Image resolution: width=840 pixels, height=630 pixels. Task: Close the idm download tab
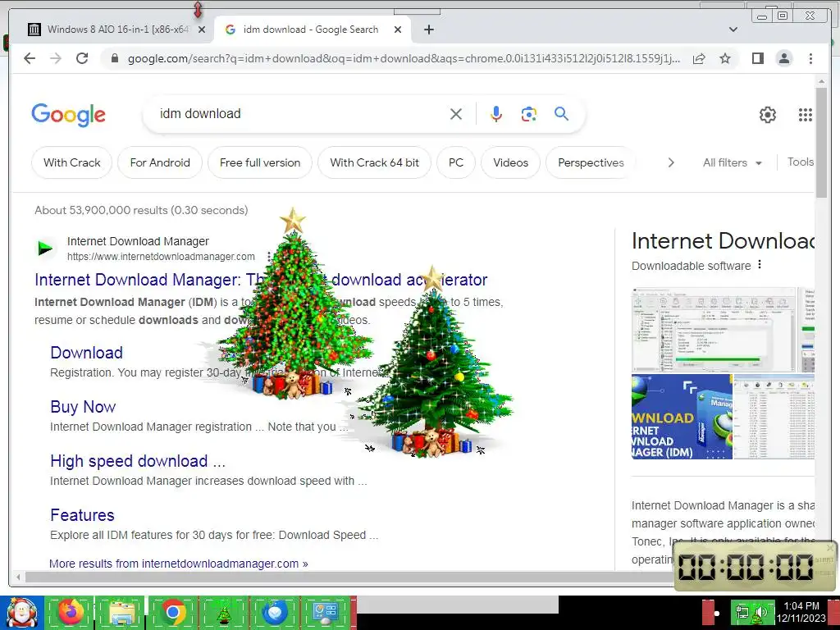tap(398, 30)
